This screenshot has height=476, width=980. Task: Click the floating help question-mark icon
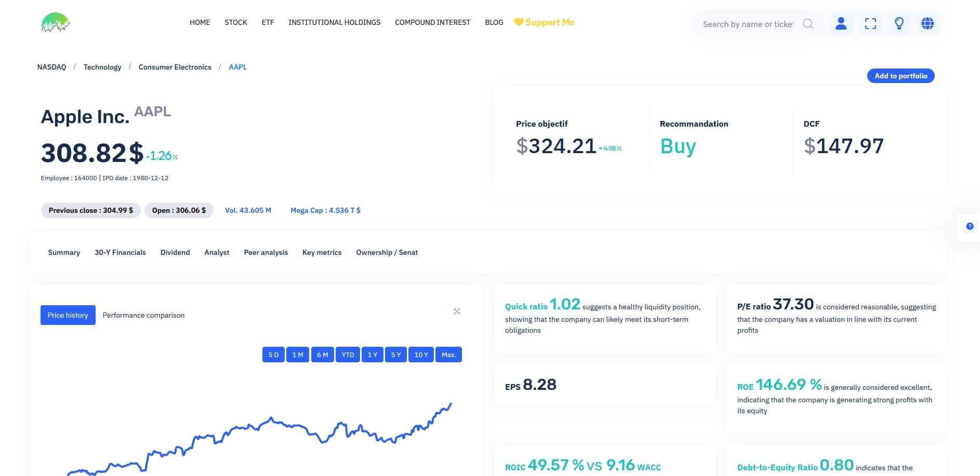[970, 226]
